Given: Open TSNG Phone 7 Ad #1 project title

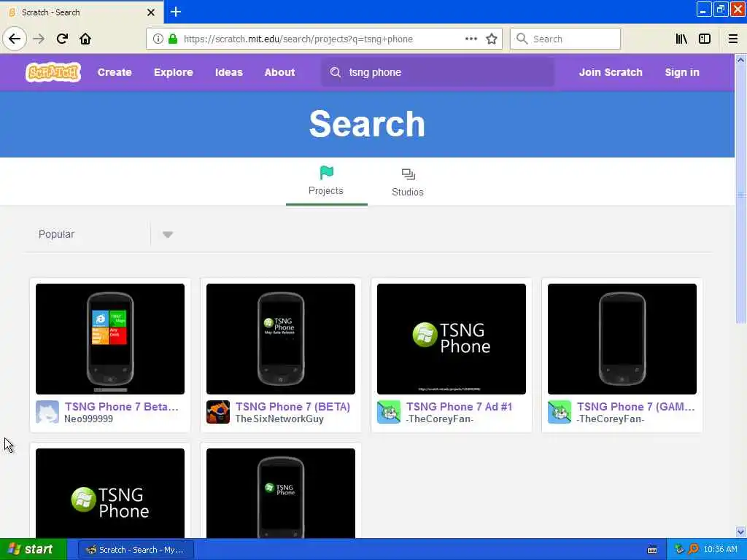Looking at the screenshot, I should [459, 407].
